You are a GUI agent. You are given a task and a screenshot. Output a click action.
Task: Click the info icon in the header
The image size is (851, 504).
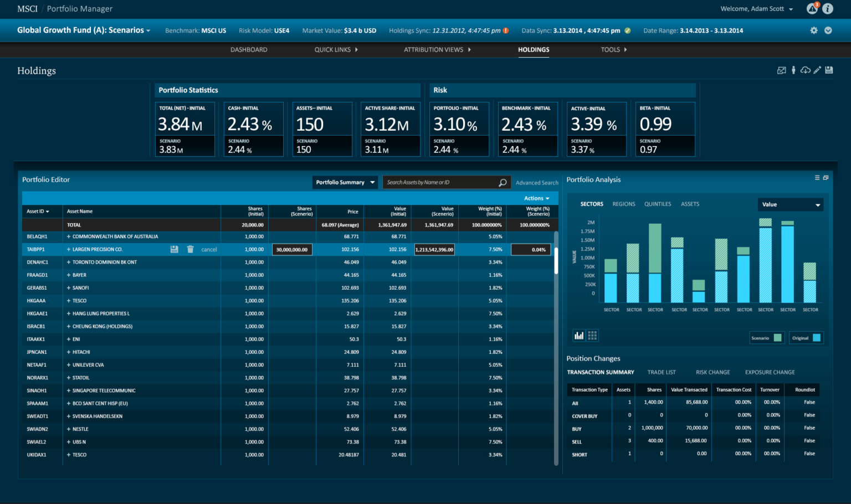coord(828,9)
